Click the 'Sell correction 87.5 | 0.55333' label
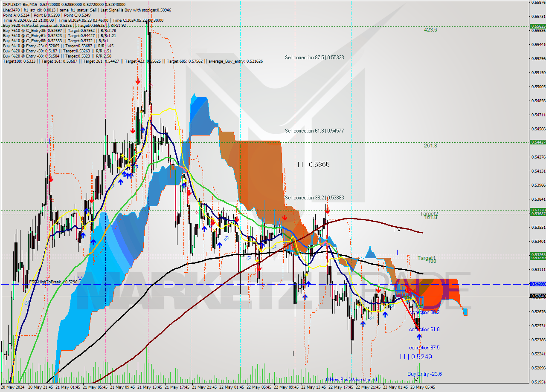This screenshot has width=546, height=392. click(314, 58)
